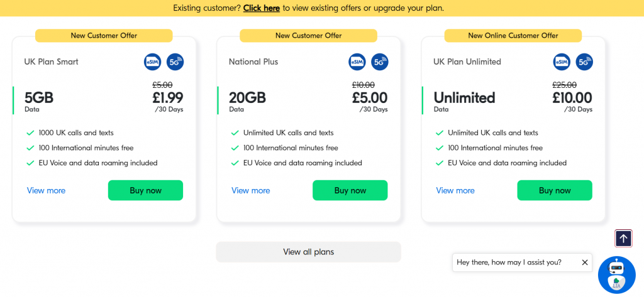View more details for UK Plan Unlimited
Viewport: 644px width, 297px height.
click(x=455, y=190)
